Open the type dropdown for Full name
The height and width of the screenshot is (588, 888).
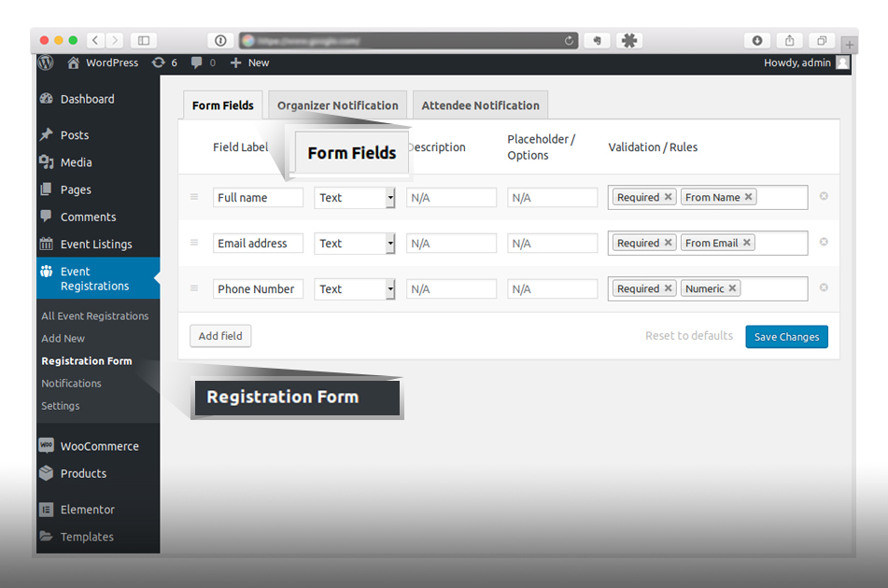[x=355, y=198]
